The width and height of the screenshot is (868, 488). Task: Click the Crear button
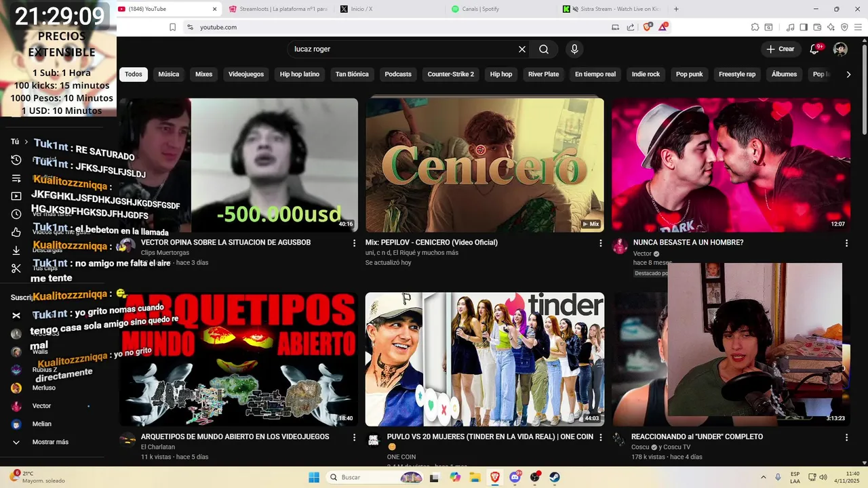(x=780, y=49)
